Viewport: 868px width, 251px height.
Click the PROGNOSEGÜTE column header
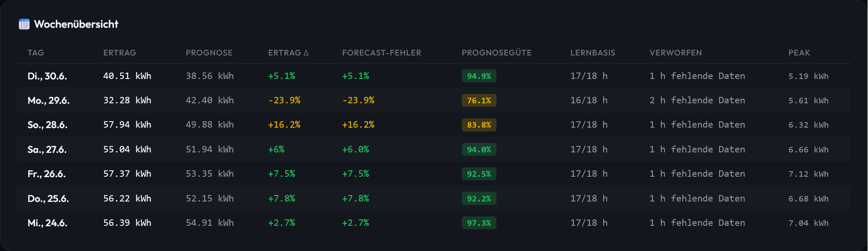tap(496, 53)
